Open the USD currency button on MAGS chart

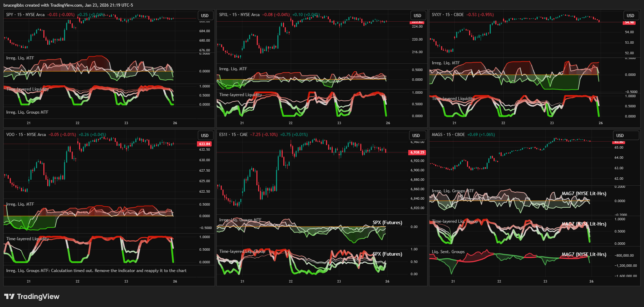[620, 136]
